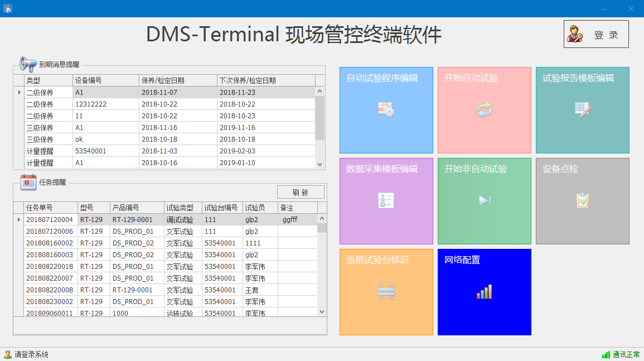The height and width of the screenshot is (361, 644).
Task: Click the down arrow of reminder list scrollbar
Action: (x=320, y=164)
